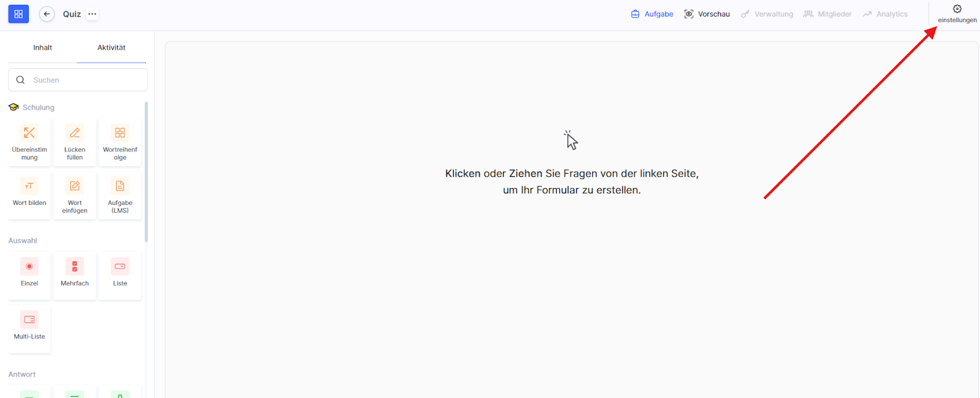The height and width of the screenshot is (398, 980).
Task: Click the Übereinstimmung question type icon
Action: pos(29,133)
